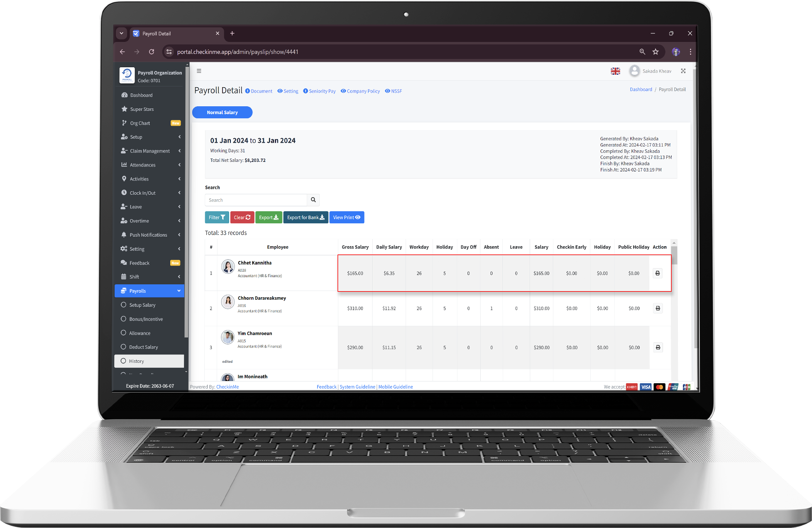Click the hamburger sidebar toggle icon
The image size is (812, 528).
pos(199,71)
